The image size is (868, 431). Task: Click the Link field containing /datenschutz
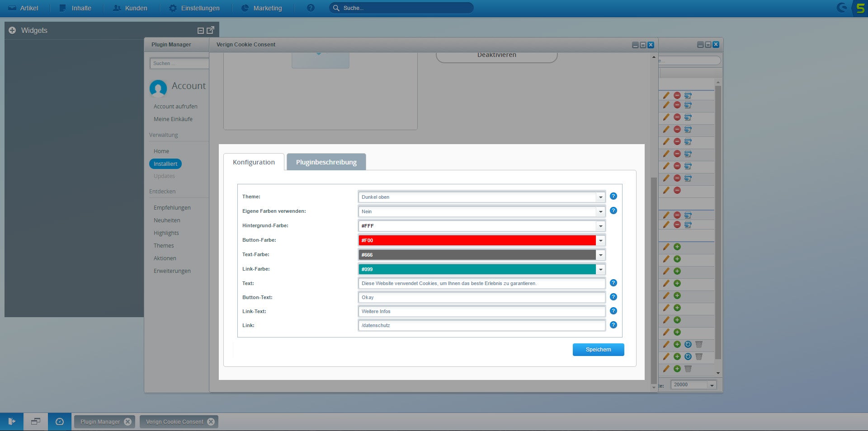481,325
